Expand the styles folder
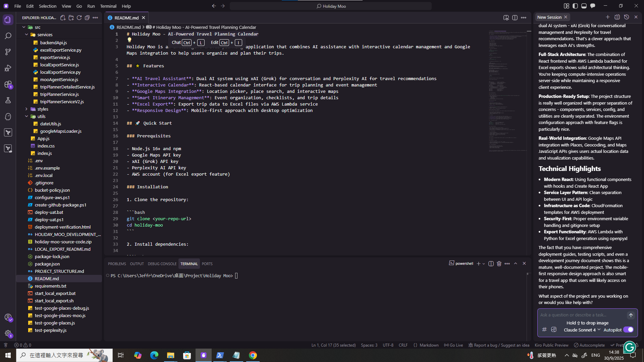This screenshot has width=644, height=362. pyautogui.click(x=43, y=109)
